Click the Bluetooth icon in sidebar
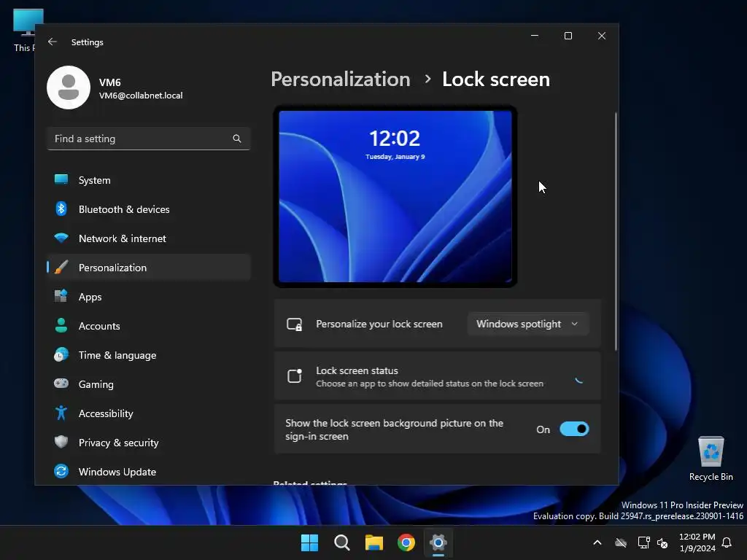 click(x=61, y=209)
